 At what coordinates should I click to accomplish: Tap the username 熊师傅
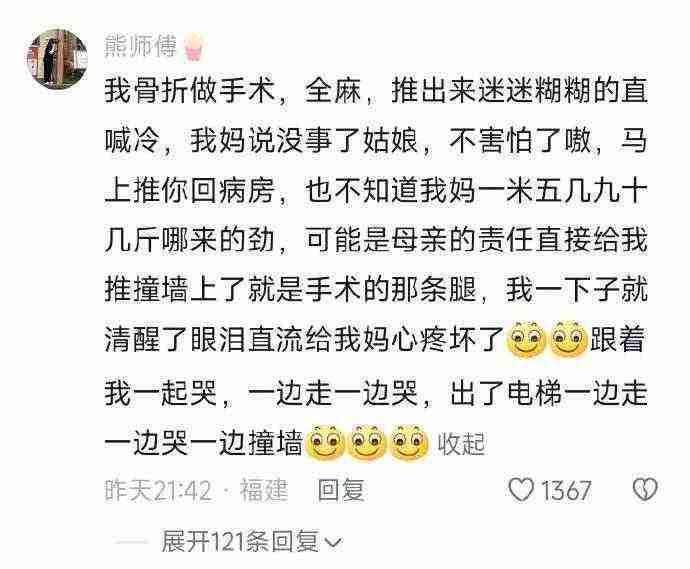point(141,46)
